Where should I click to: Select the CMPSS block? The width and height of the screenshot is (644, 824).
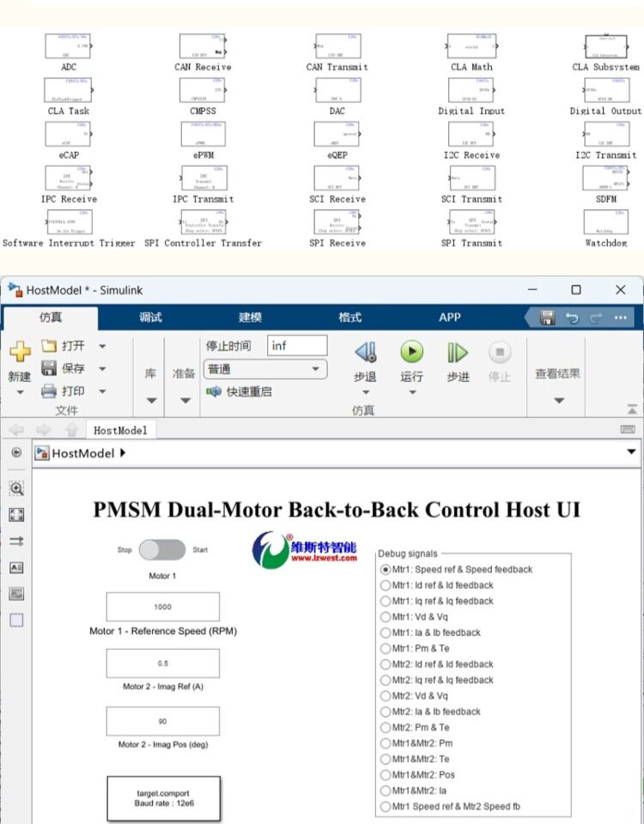[203, 90]
